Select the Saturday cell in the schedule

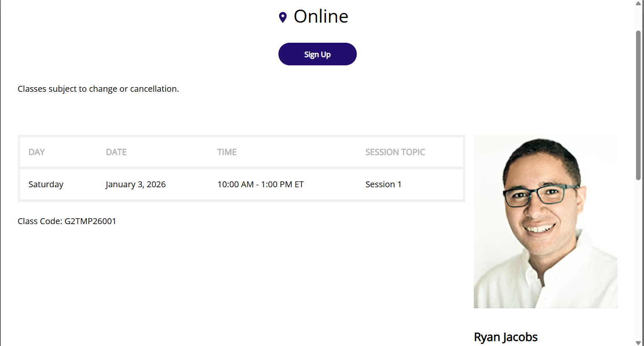pos(46,184)
